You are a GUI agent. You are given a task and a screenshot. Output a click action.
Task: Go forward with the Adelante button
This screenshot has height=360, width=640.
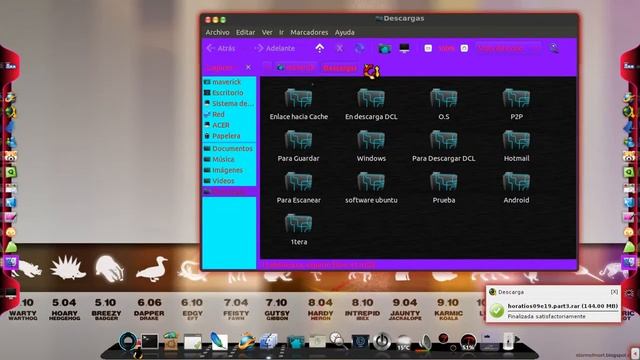point(274,48)
